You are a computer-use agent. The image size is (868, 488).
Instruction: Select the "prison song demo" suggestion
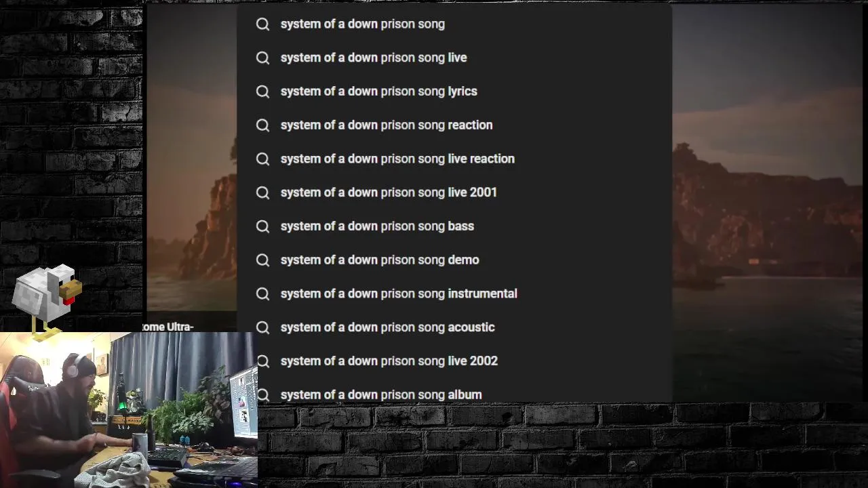click(x=454, y=260)
